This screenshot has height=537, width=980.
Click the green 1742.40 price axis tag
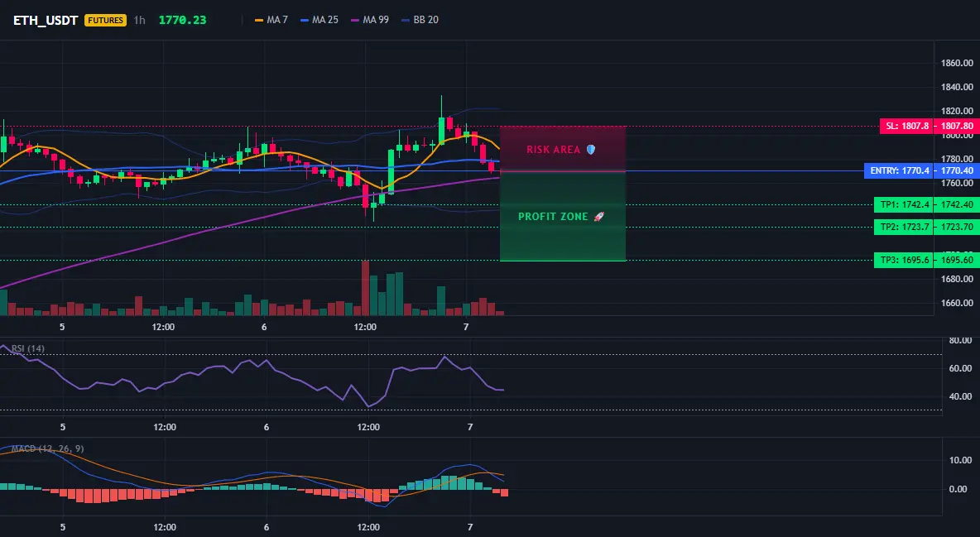(x=956, y=204)
